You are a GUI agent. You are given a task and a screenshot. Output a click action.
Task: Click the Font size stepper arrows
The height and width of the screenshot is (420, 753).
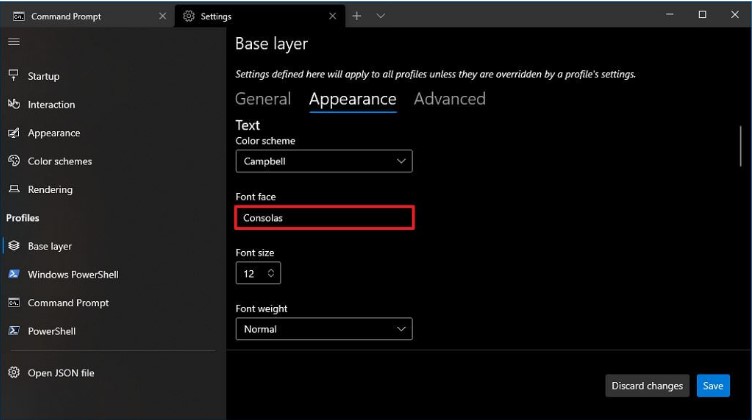click(x=271, y=273)
